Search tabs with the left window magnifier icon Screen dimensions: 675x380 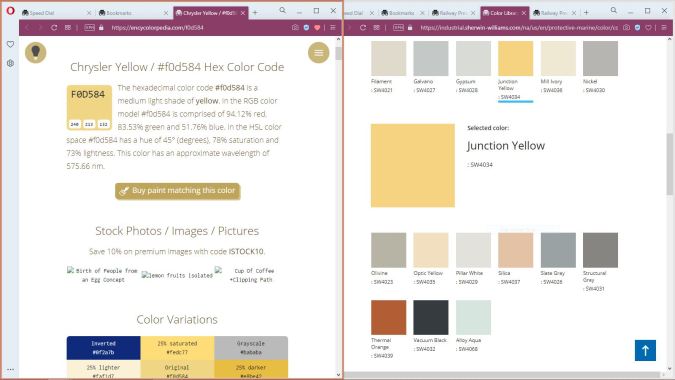(282, 10)
